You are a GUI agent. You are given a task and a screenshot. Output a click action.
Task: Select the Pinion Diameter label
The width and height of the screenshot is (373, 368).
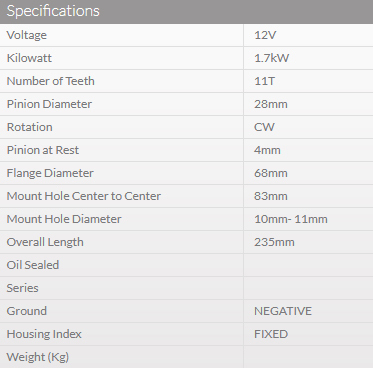click(x=49, y=104)
